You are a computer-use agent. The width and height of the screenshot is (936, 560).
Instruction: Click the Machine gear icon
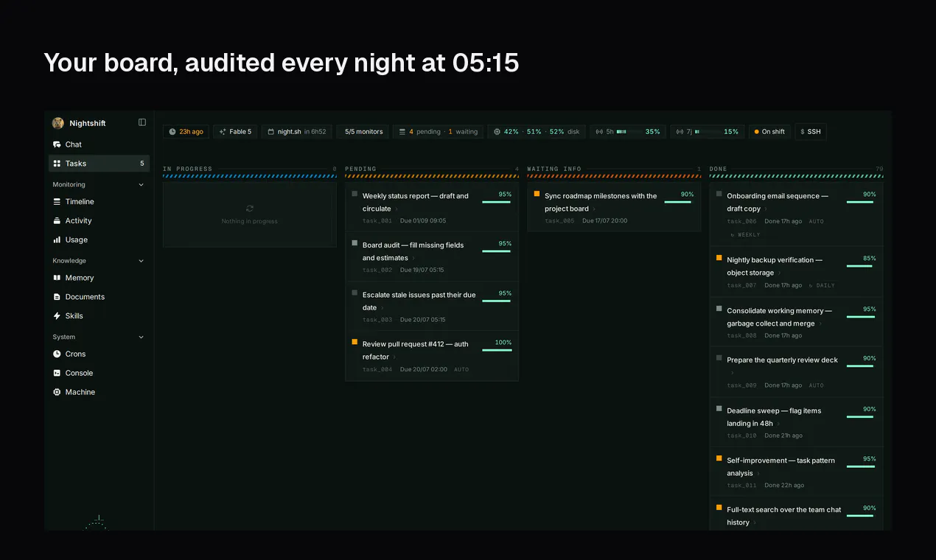57,392
